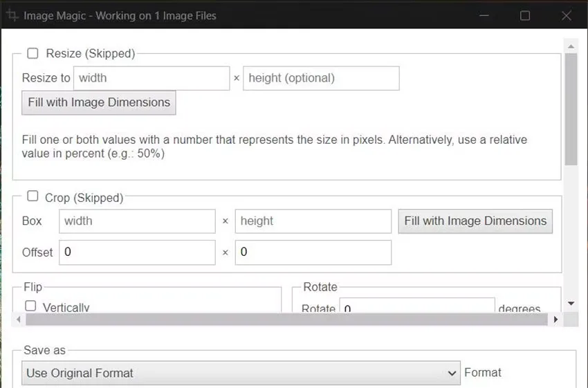This screenshot has width=588, height=388.
Task: Click the Image Magic crop icon in title bar
Action: coord(12,15)
